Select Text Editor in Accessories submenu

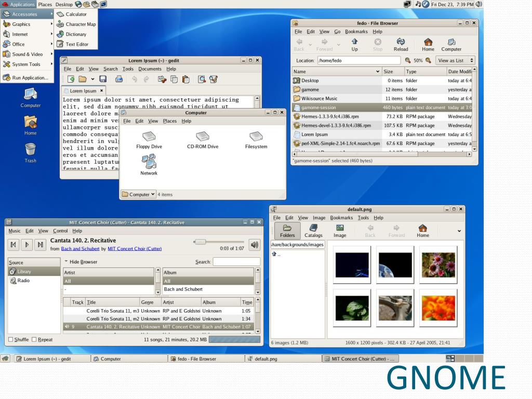coord(76,44)
